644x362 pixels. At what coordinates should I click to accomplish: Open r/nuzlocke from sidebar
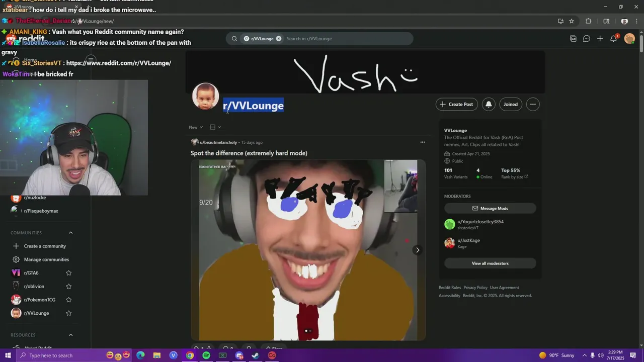tap(35, 198)
